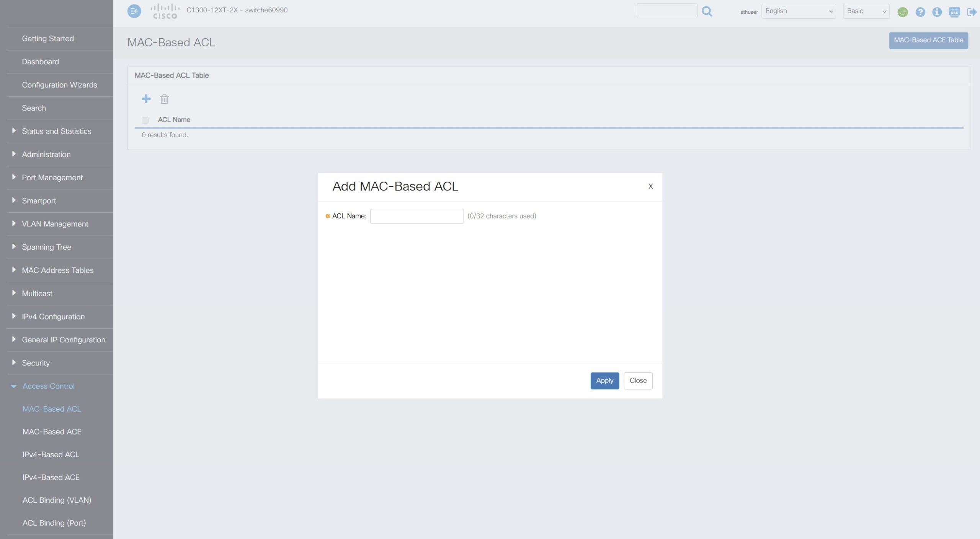
Task: Click the search magnifier icon
Action: click(x=707, y=11)
